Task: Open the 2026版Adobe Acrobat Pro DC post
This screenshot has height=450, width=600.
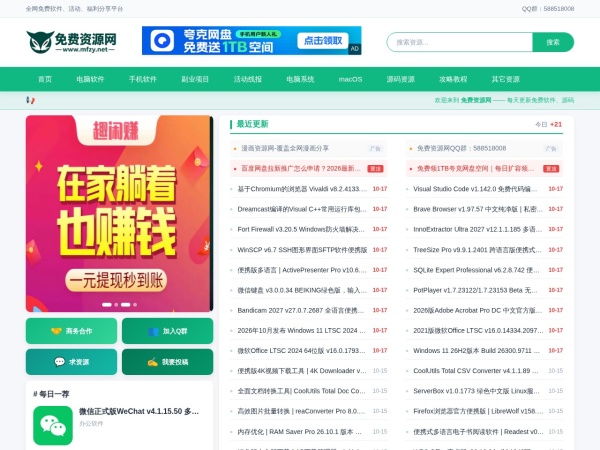Action: 478,310
